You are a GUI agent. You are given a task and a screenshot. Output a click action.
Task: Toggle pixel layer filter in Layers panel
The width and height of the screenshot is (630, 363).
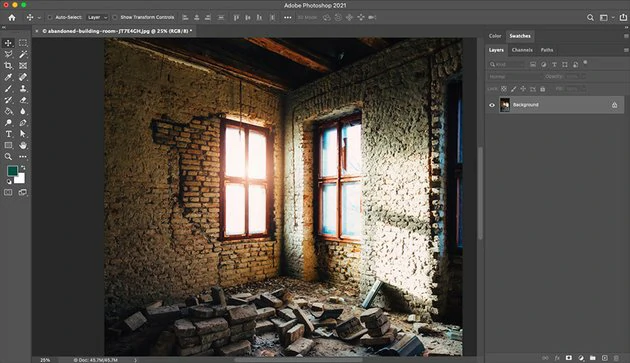pos(533,64)
